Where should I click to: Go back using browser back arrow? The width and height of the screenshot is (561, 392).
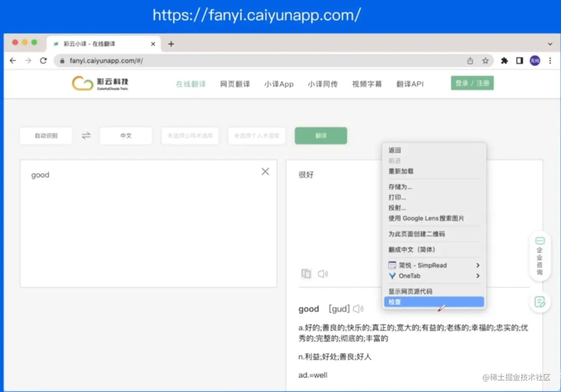13,61
